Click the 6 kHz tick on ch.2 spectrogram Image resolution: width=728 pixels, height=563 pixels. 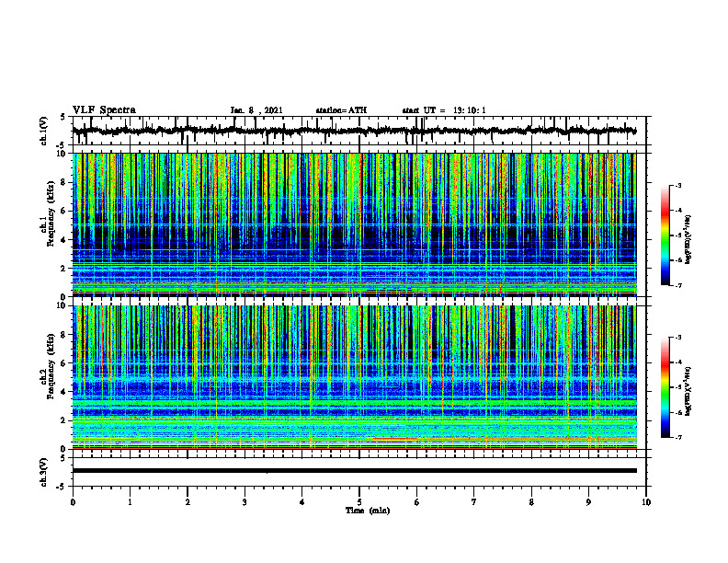click(65, 363)
